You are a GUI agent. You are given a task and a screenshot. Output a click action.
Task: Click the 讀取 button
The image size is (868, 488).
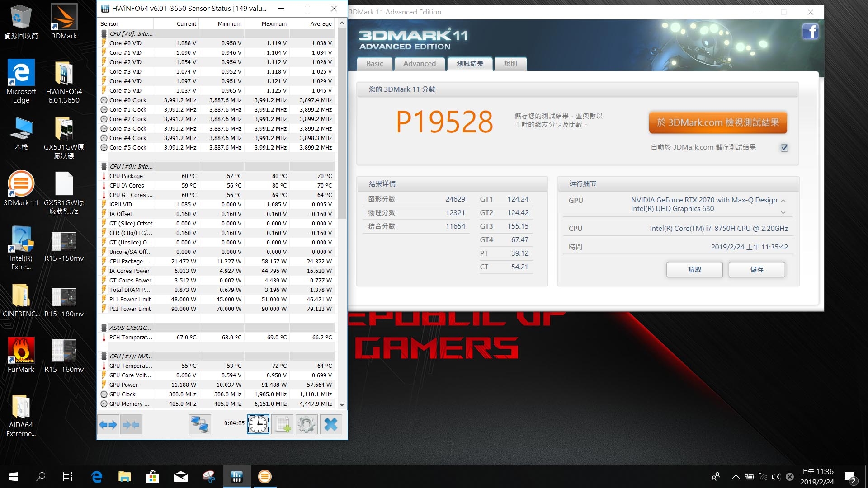[694, 270]
